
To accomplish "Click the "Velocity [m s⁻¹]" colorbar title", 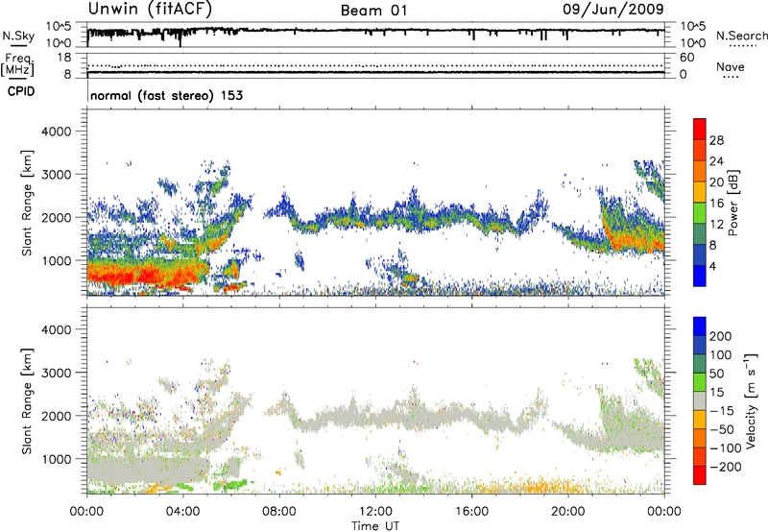I will coord(752,400).
